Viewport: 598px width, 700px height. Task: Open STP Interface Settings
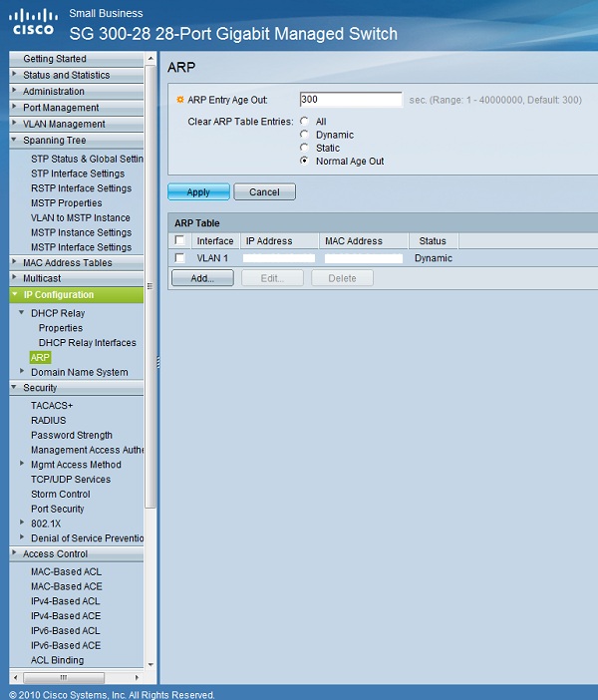(78, 174)
